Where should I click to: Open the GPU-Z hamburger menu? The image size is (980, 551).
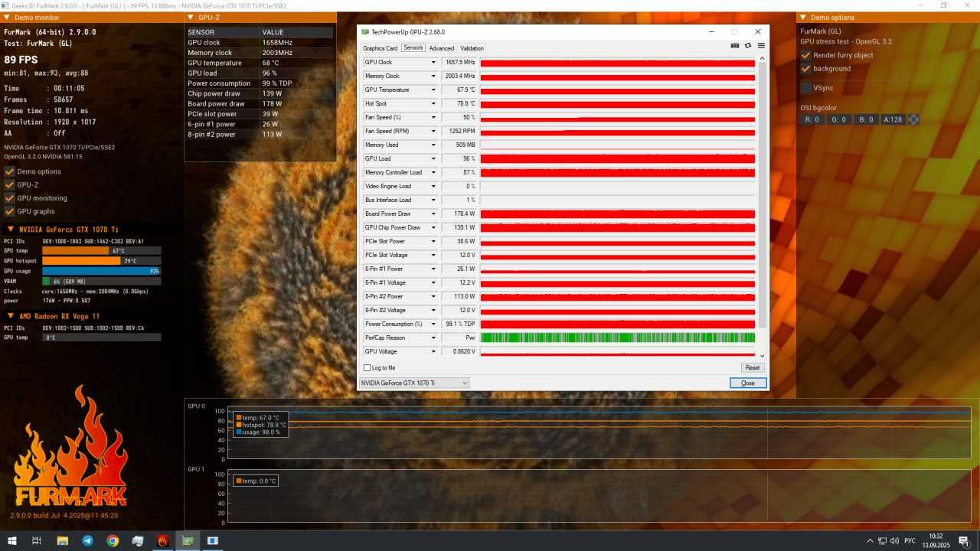click(761, 45)
